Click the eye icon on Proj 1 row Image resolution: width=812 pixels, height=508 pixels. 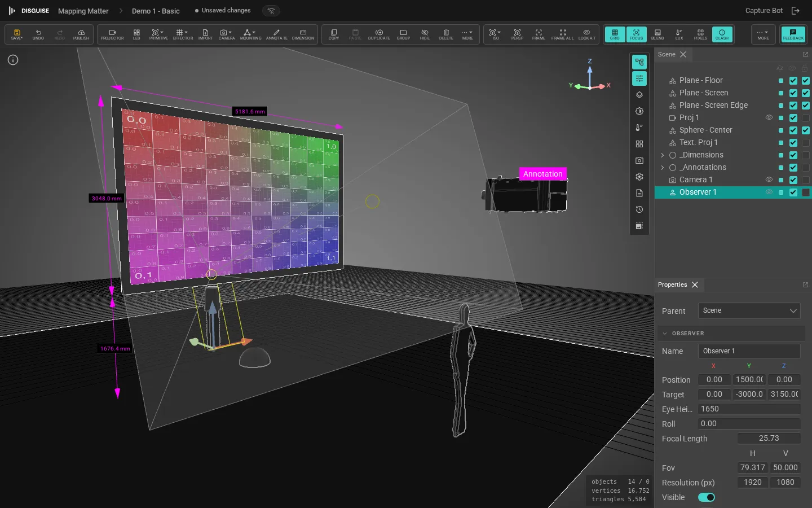pyautogui.click(x=769, y=117)
